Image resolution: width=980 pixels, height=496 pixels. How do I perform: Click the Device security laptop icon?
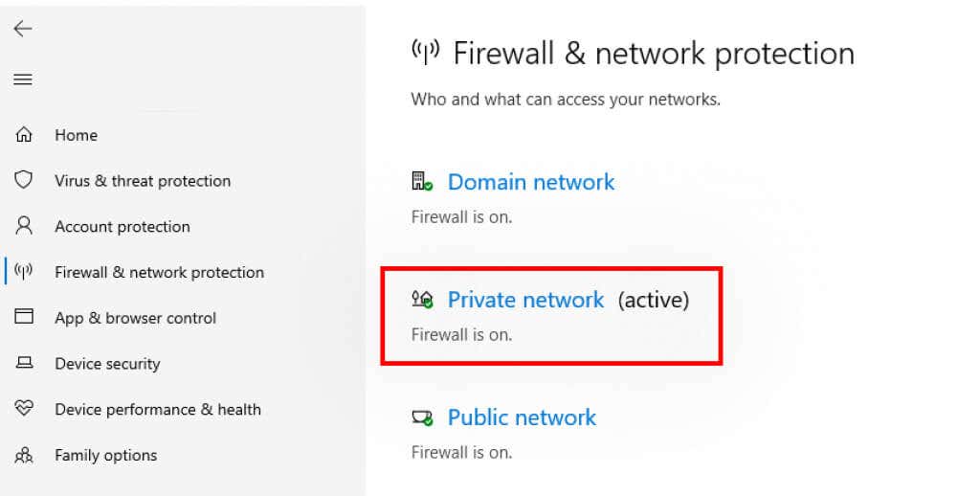pyautogui.click(x=24, y=363)
